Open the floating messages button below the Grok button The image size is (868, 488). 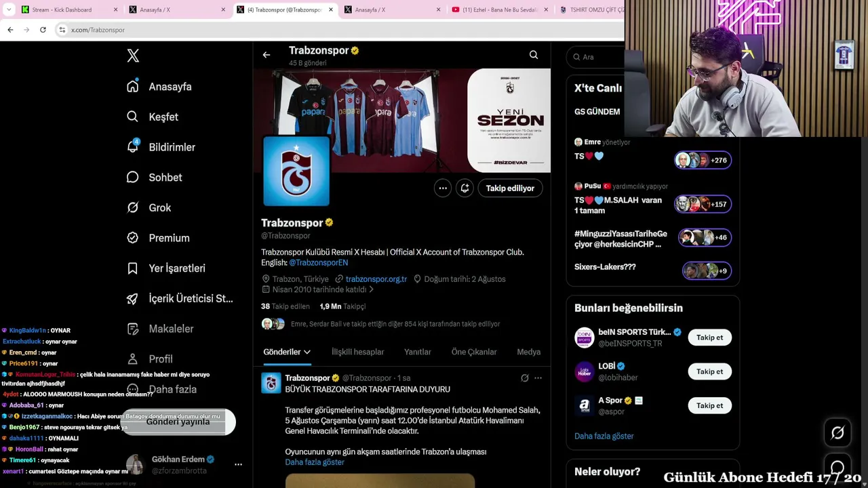tap(837, 468)
